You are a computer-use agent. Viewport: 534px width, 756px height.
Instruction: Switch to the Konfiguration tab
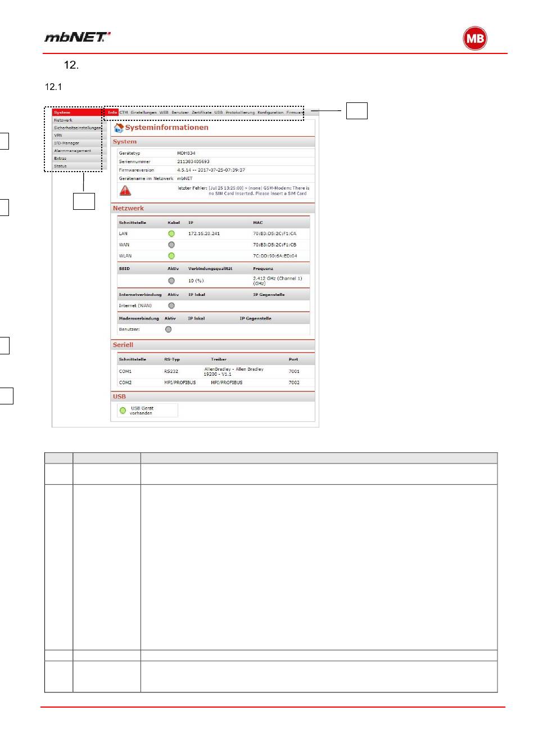click(x=270, y=112)
